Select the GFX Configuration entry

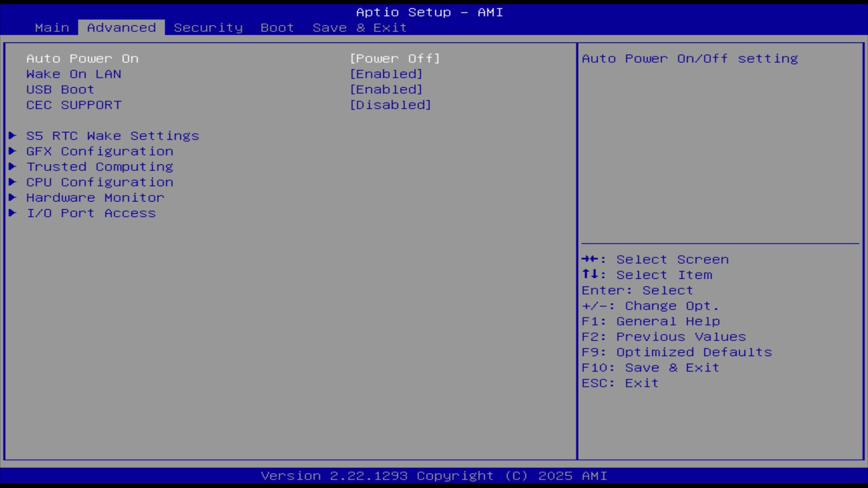99,151
